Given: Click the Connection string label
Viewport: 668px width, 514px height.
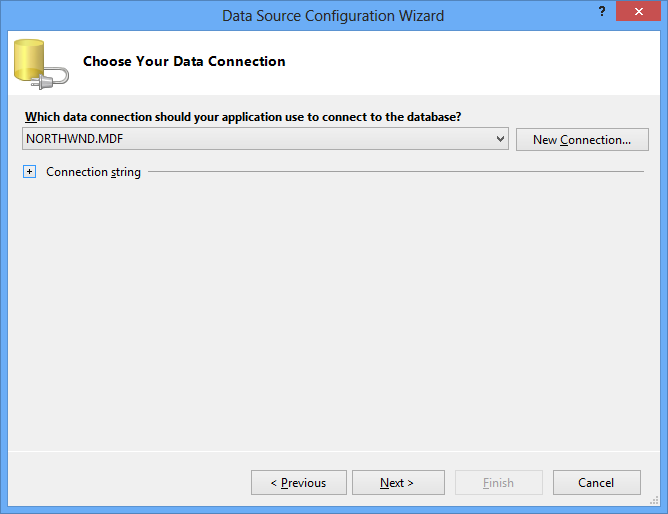Looking at the screenshot, I should coord(93,172).
